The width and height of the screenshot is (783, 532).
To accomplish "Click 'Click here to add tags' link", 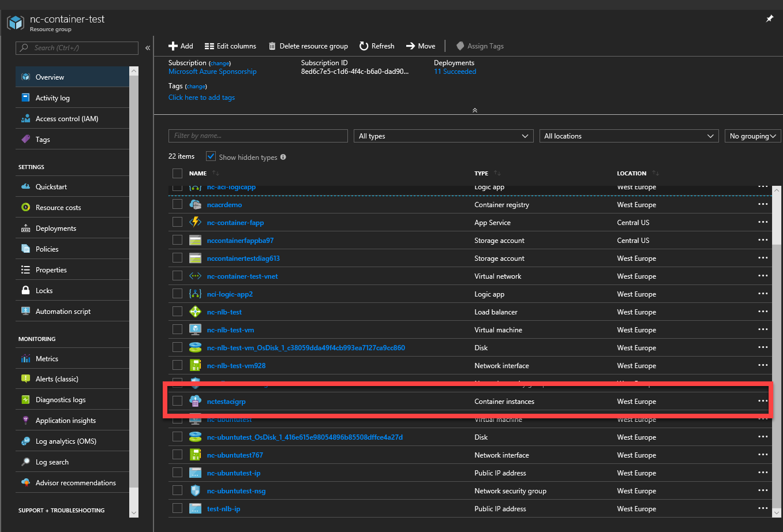I will click(201, 98).
